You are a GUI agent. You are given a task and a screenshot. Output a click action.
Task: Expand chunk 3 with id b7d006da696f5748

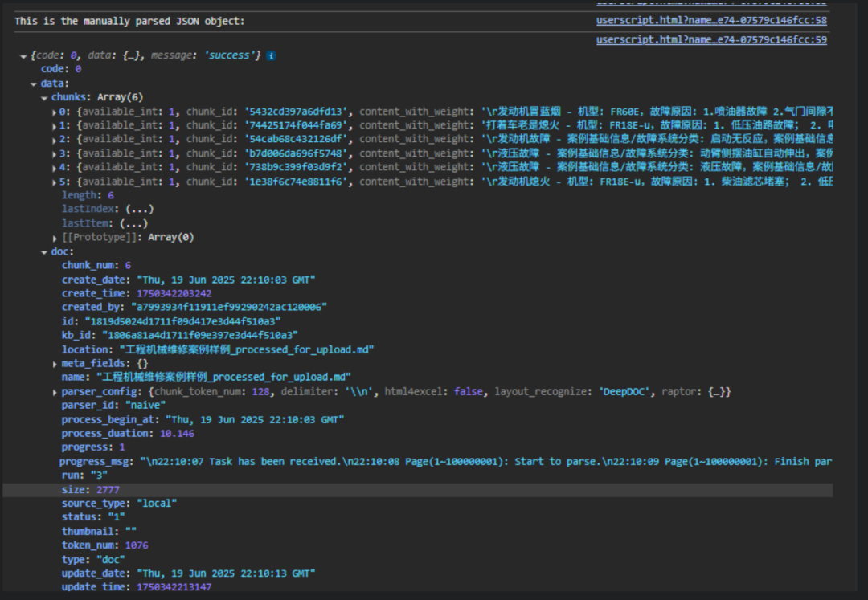coord(55,153)
